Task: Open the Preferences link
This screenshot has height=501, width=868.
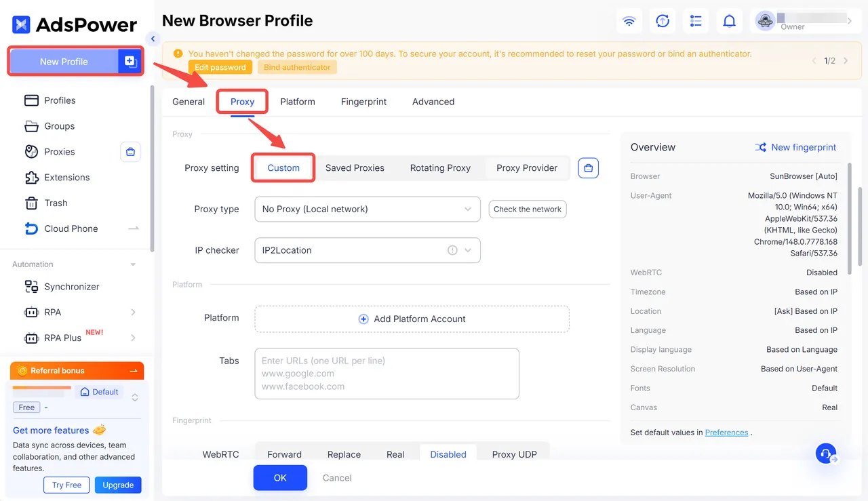Action: (x=726, y=433)
